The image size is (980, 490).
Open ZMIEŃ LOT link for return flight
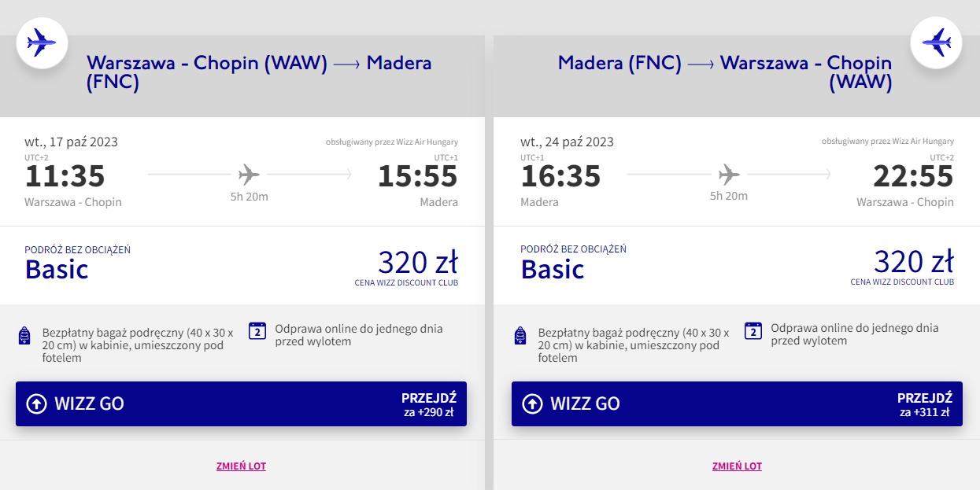coord(737,466)
